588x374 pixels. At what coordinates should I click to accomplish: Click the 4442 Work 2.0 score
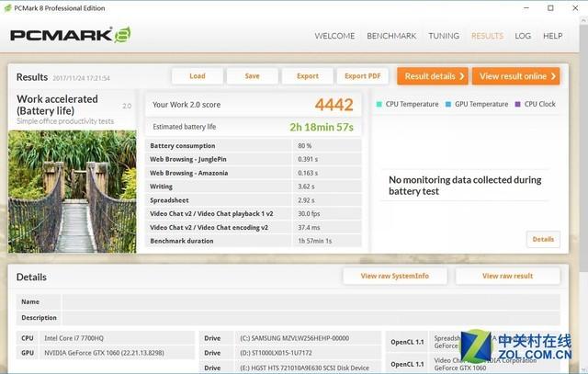(x=334, y=105)
